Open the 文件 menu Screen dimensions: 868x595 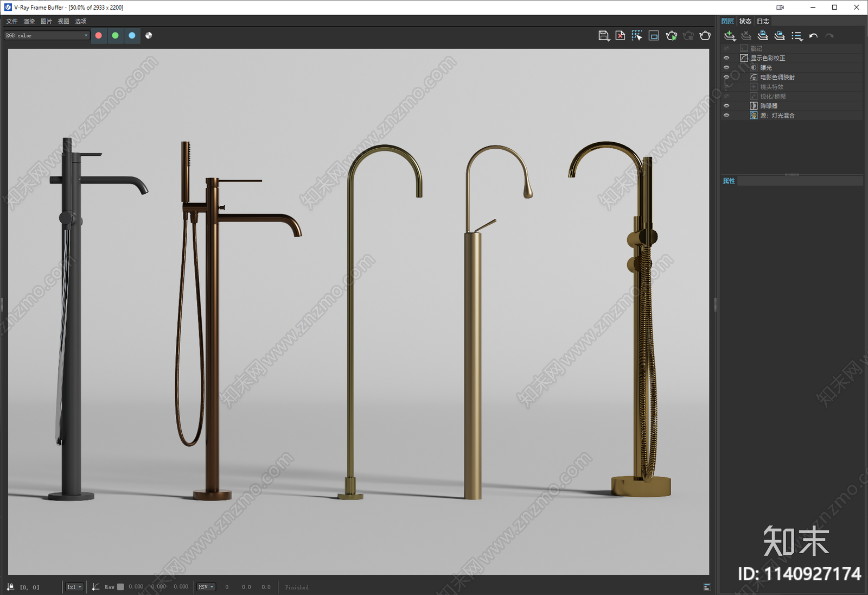tap(12, 21)
